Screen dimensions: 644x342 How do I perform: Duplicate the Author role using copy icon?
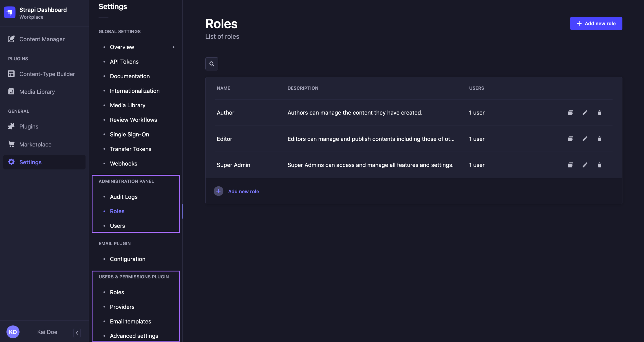tap(570, 113)
